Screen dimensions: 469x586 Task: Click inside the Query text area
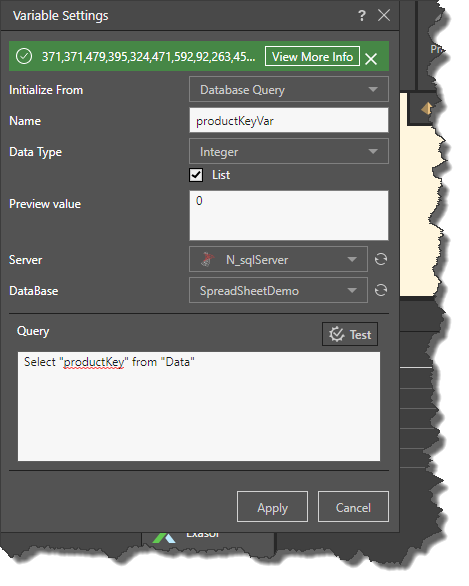[x=199, y=406]
